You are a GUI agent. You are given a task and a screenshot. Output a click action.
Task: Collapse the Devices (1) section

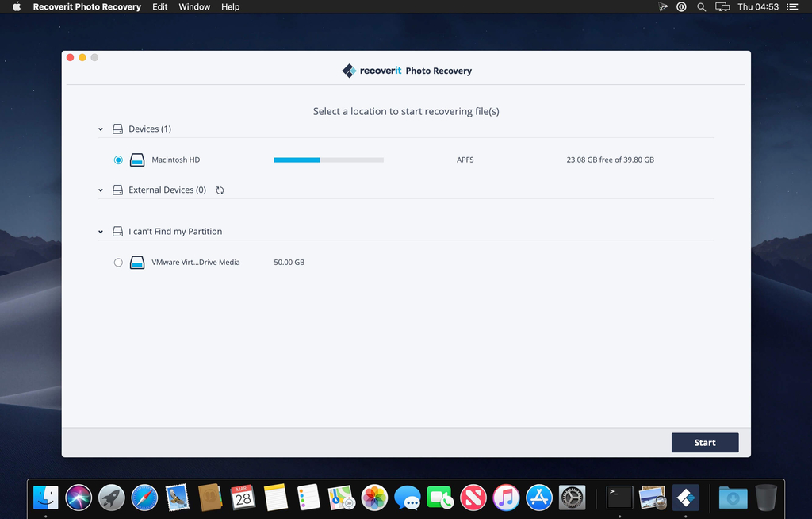click(x=101, y=129)
